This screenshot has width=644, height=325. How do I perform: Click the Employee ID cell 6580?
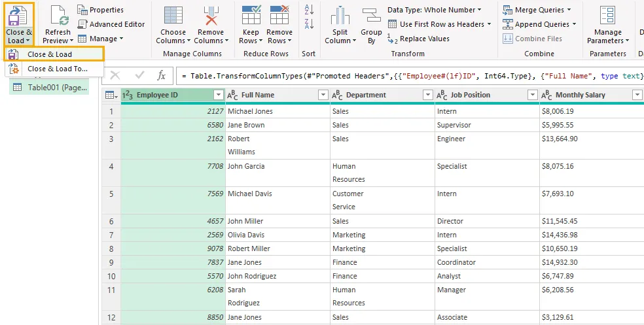coord(173,125)
